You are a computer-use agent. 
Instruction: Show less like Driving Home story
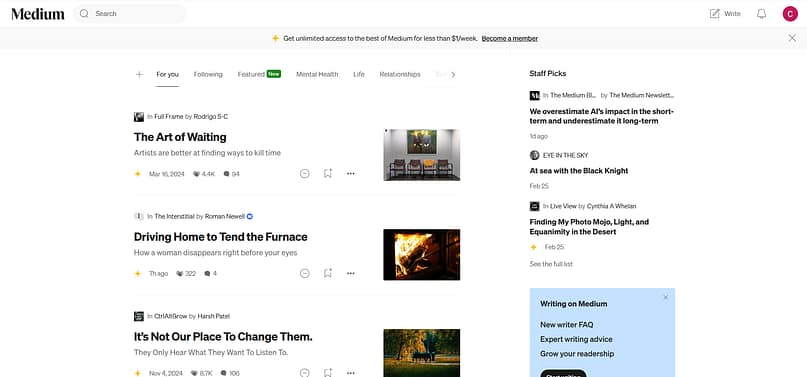[305, 274]
